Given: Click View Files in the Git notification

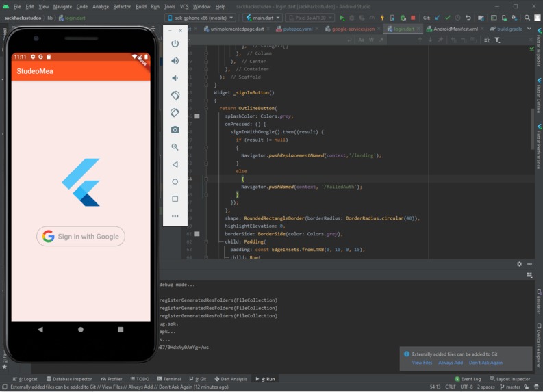Looking at the screenshot, I should (422, 363).
